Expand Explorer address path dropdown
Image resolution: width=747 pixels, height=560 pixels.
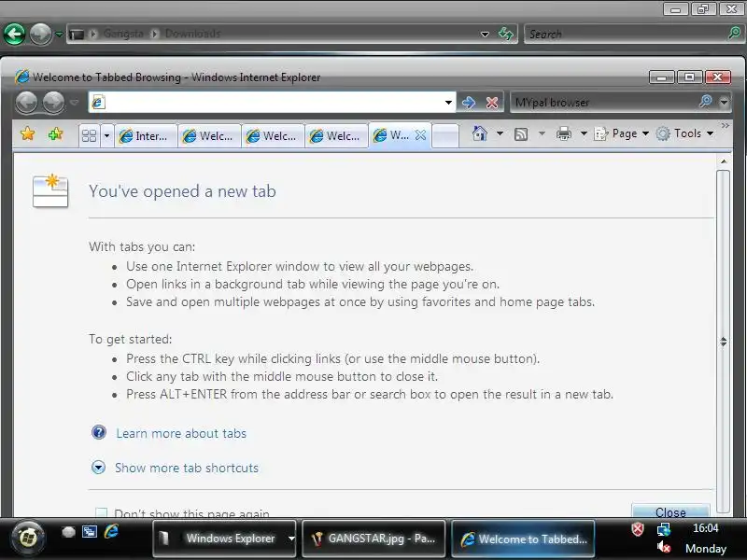pyautogui.click(x=485, y=34)
